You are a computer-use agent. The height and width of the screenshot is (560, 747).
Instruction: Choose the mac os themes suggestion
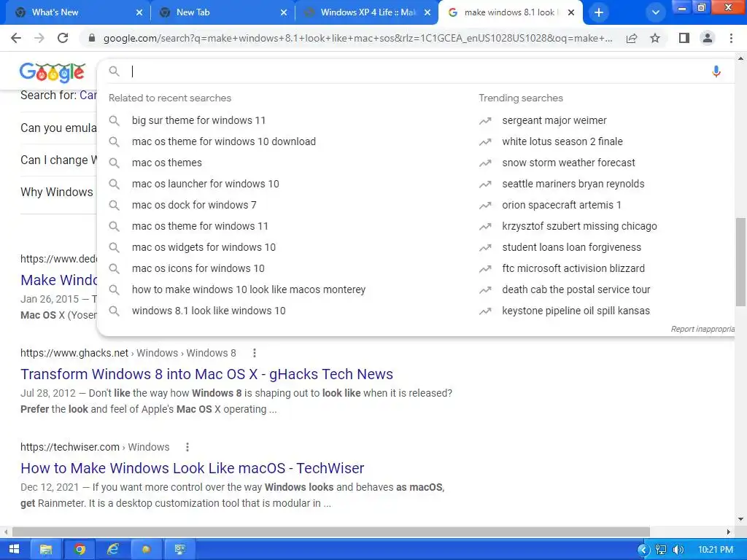167,163
